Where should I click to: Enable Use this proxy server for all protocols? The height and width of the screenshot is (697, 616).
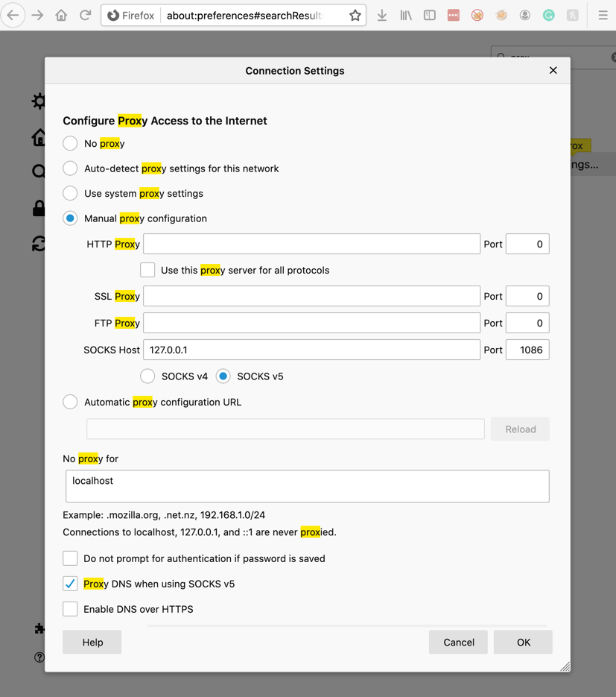[147, 270]
